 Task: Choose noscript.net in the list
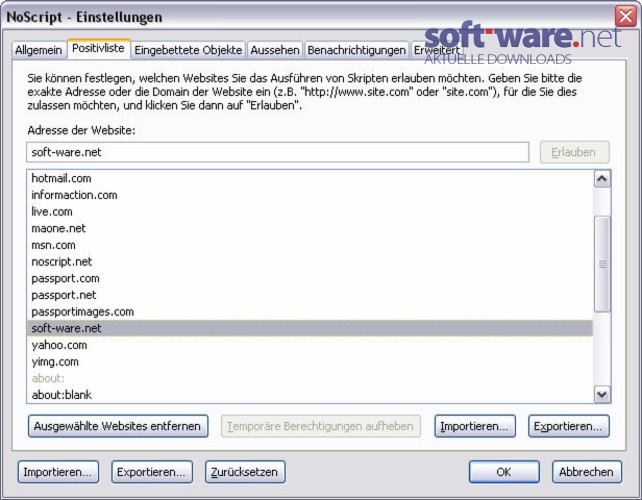[310, 262]
